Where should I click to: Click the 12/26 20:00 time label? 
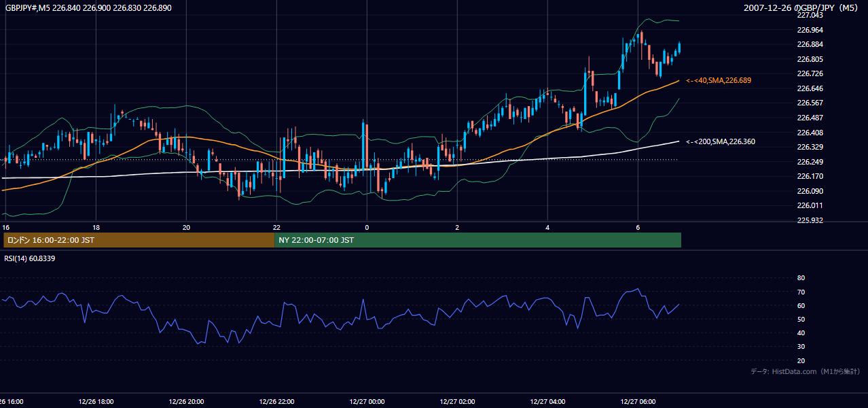(x=186, y=402)
